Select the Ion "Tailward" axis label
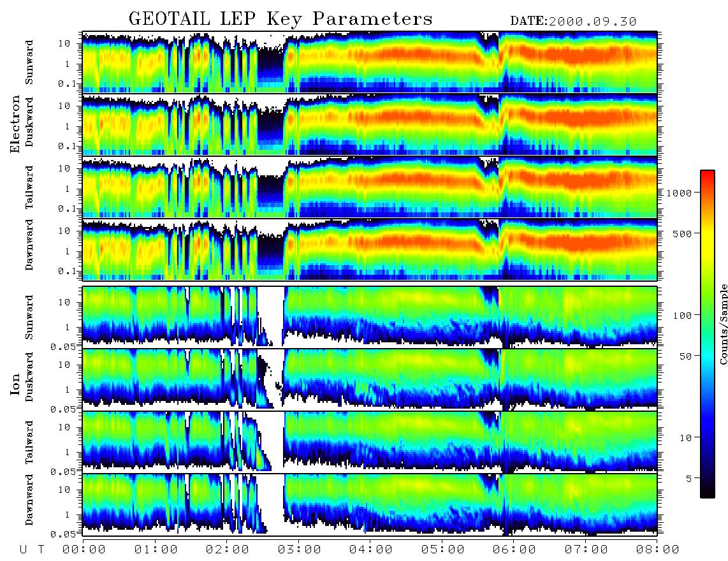 coord(29,442)
